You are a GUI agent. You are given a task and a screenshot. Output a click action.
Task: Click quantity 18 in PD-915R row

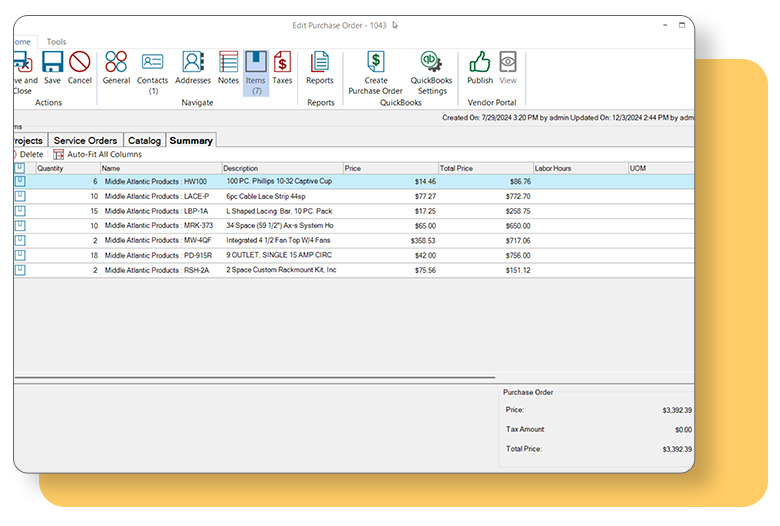point(94,255)
